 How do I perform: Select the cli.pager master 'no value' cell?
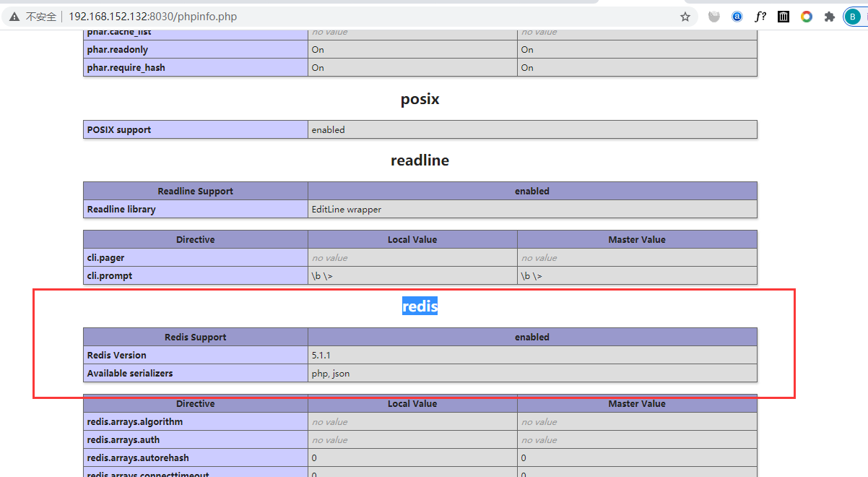[x=637, y=257]
